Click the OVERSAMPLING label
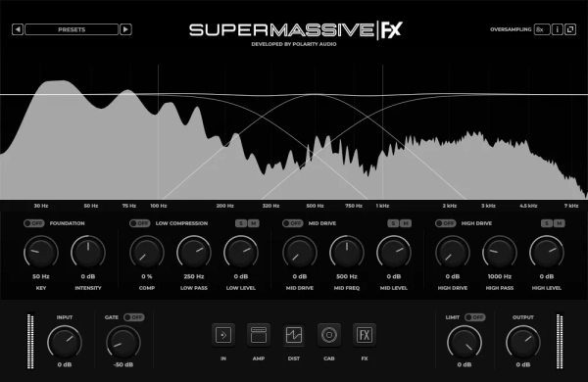 coord(511,29)
